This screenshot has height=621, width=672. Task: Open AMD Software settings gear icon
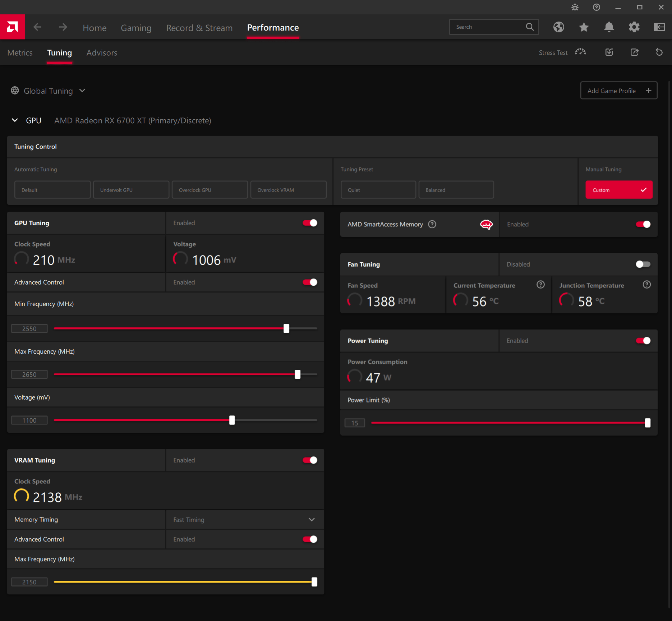click(x=634, y=27)
